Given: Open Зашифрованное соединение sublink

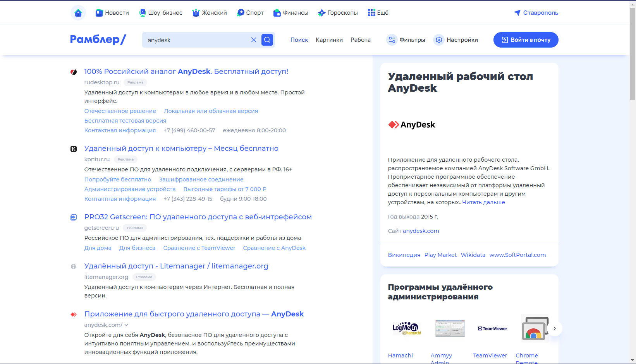Looking at the screenshot, I should coord(201,179).
